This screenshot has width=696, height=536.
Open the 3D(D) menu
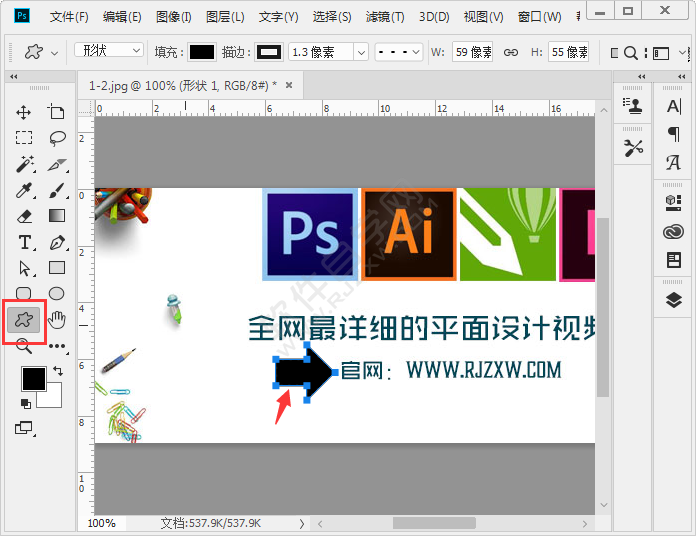(x=434, y=16)
